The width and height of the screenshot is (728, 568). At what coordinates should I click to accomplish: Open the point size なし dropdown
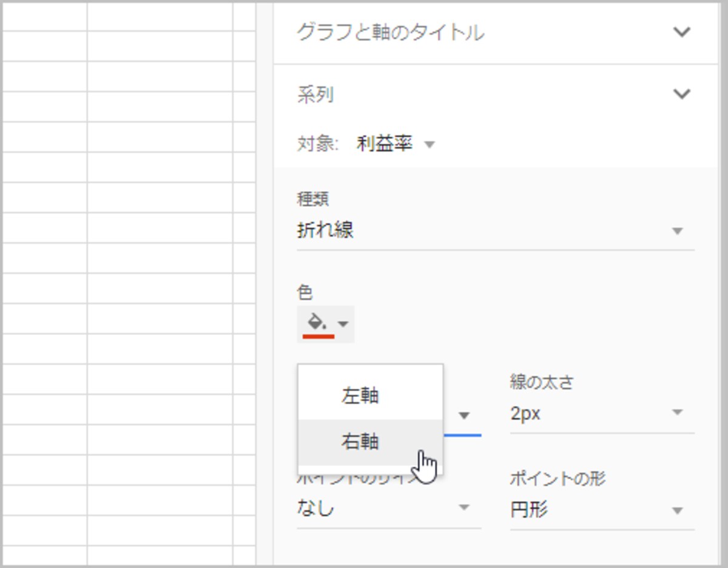point(388,508)
